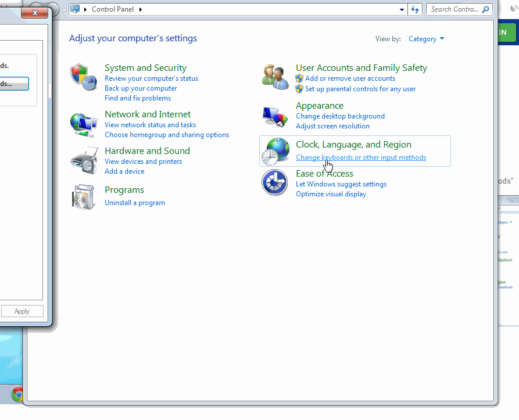Click Control Panel in the address breadcrumb
Viewport: 519px width, 420px height.
pyautogui.click(x=113, y=9)
